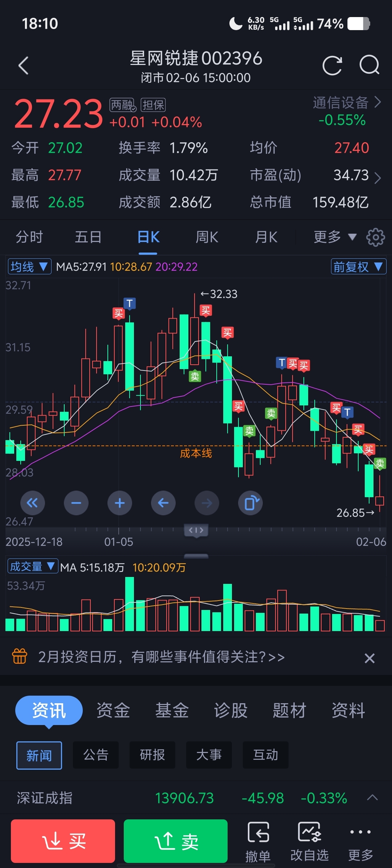Tap battery indicator in status bar
This screenshot has height=868, width=392.
pos(359,24)
